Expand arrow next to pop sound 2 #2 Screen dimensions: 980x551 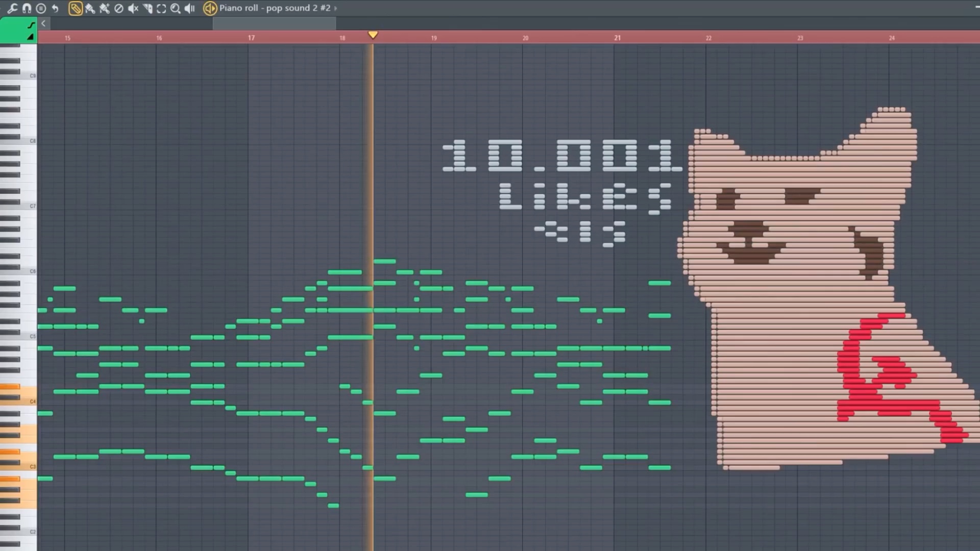335,8
